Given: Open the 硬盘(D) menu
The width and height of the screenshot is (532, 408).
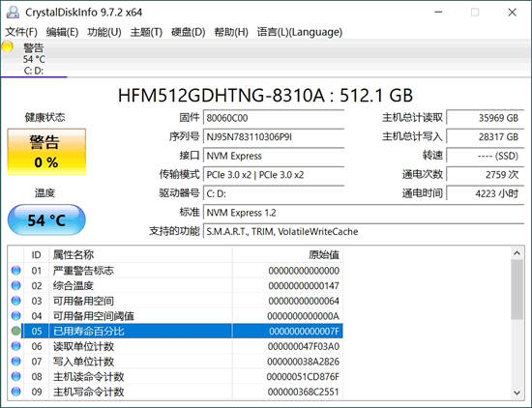Looking at the screenshot, I should (189, 32).
